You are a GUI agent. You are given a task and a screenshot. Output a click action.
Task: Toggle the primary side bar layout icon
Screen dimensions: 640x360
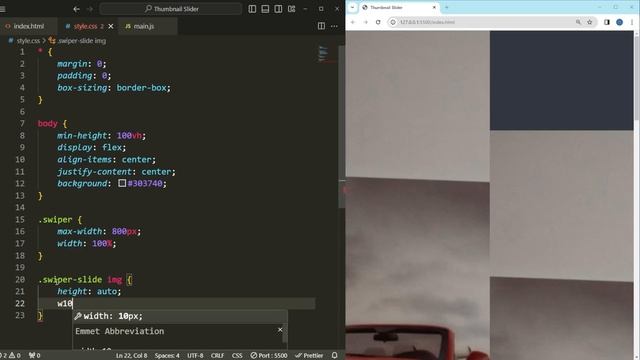(252, 9)
